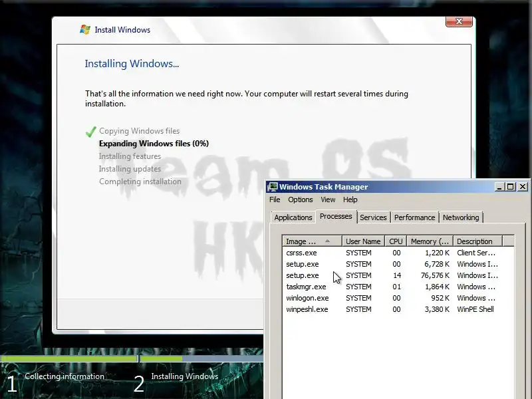Viewport: 532px width, 399px height.
Task: Click the Installing updates step
Action: [130, 169]
